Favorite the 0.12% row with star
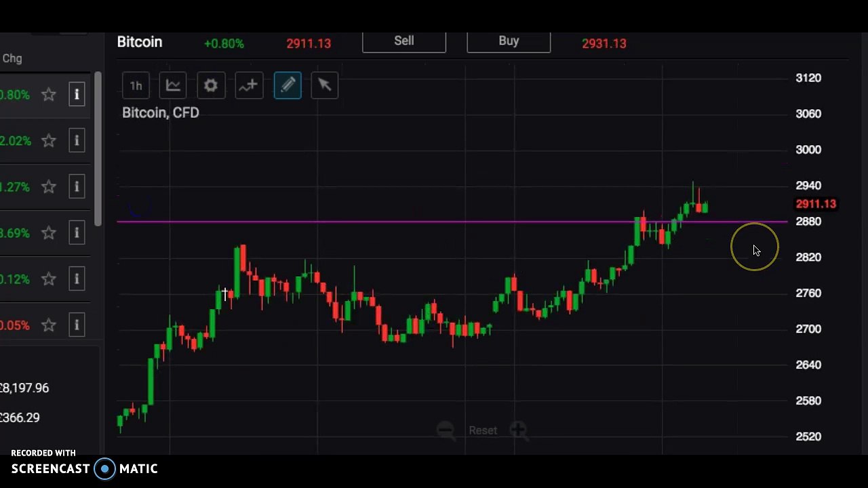The width and height of the screenshot is (868, 488). 49,279
